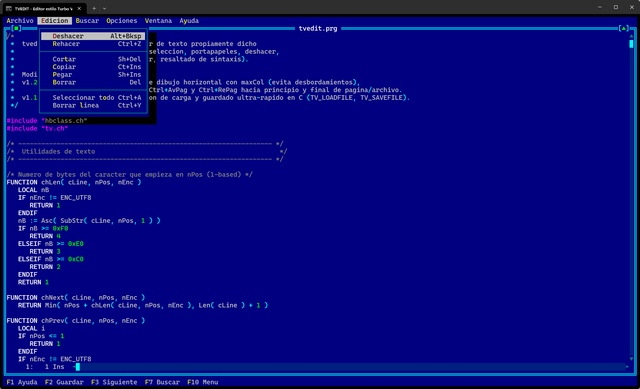Open the Ayuda menu
Image resolution: width=640 pixels, height=389 pixels.
189,21
